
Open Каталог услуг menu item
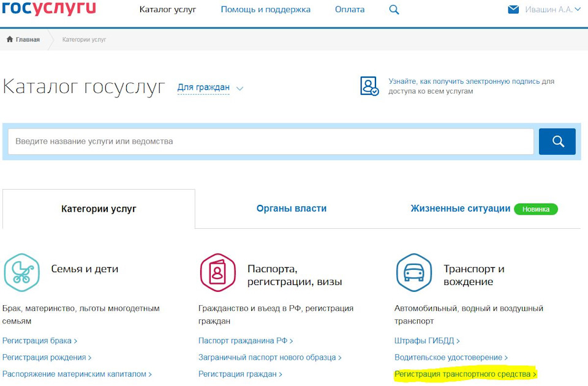168,9
